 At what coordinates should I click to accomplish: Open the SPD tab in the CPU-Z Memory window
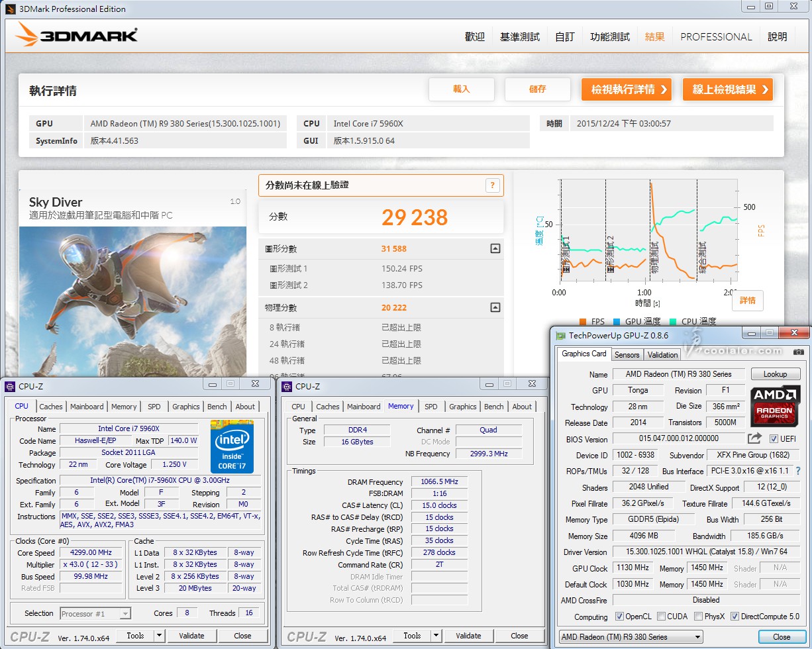pyautogui.click(x=431, y=407)
